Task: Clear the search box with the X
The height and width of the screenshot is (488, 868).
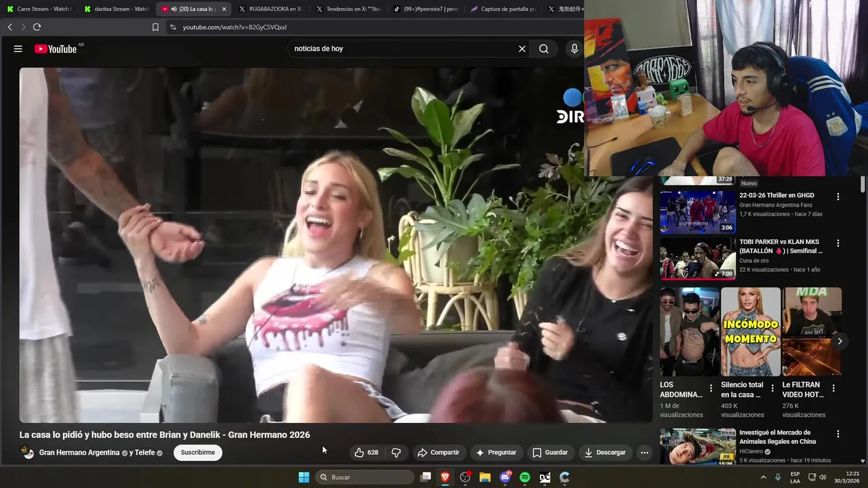Action: click(x=522, y=49)
